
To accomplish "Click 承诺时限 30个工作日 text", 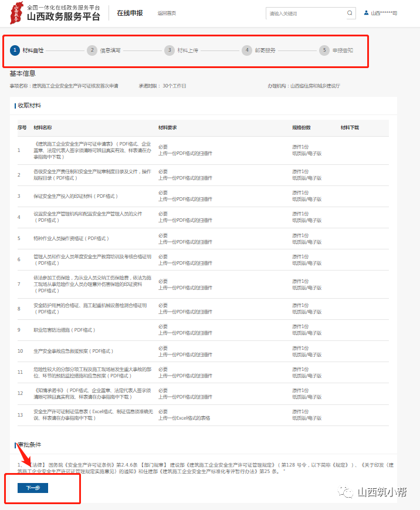I will [162, 86].
